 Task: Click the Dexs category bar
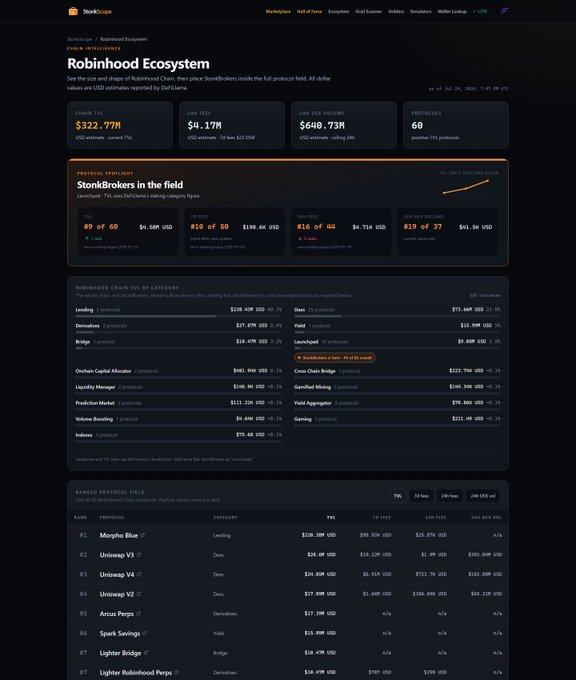[x=397, y=316]
